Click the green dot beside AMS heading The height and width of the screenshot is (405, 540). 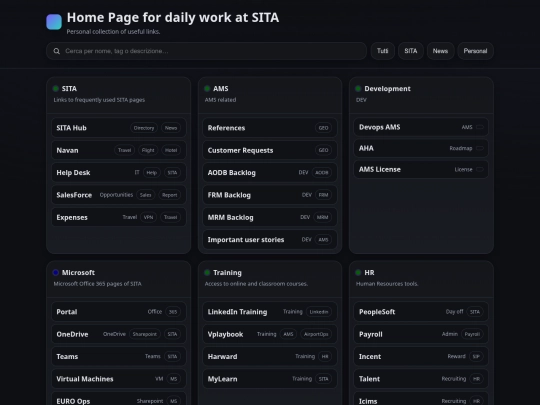[x=207, y=89]
